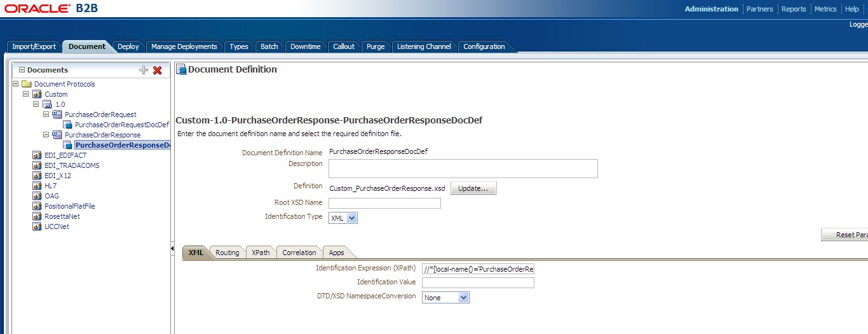Select the Document tab
Viewport: 868px width, 334px height.
coord(87,46)
